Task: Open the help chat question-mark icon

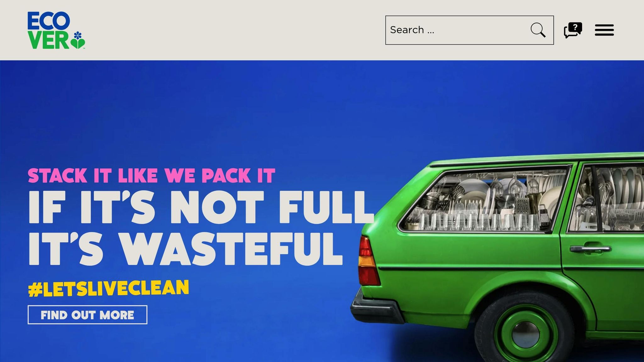Action: click(x=573, y=30)
